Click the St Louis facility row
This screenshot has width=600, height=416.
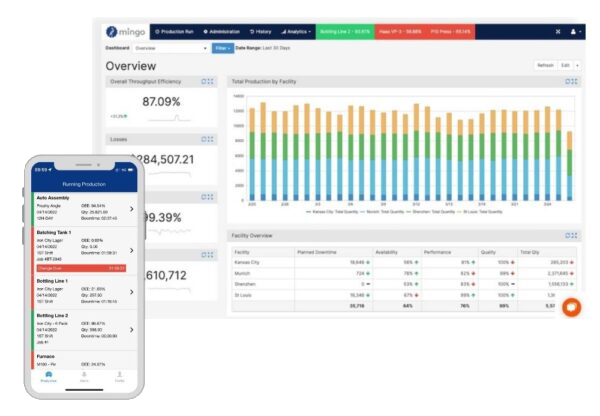tap(404, 295)
